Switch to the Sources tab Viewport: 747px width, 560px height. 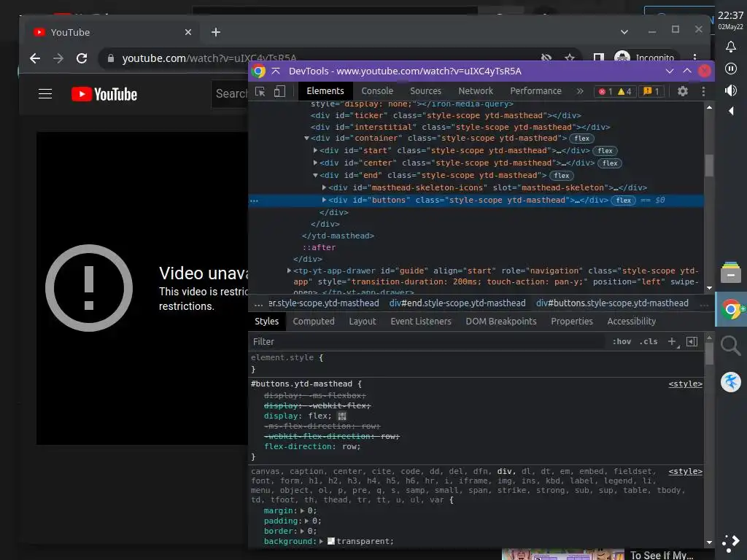425,91
